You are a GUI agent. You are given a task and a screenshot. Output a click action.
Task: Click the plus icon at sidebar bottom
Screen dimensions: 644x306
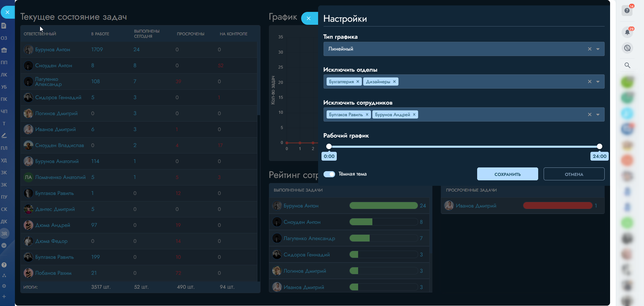4,296
